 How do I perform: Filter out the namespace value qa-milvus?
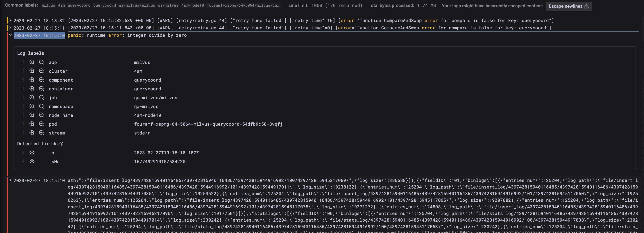[42, 106]
